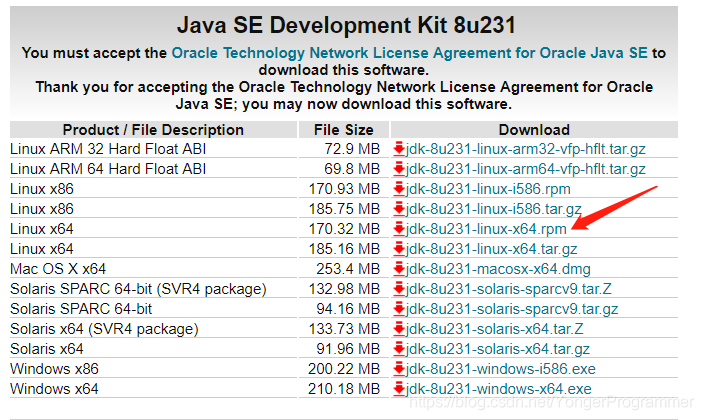Click the 185.16 MB file size cell
This screenshot has height=420, width=704.
344,249
